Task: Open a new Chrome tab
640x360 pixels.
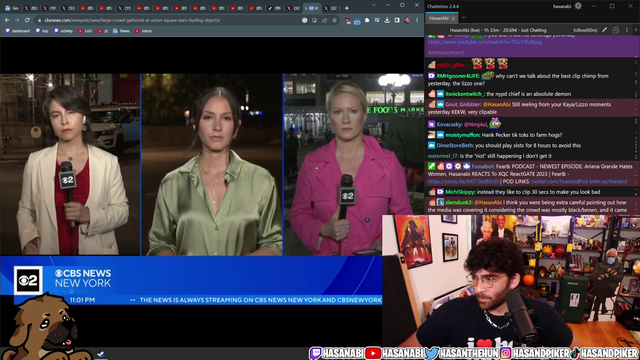Action: coord(347,8)
